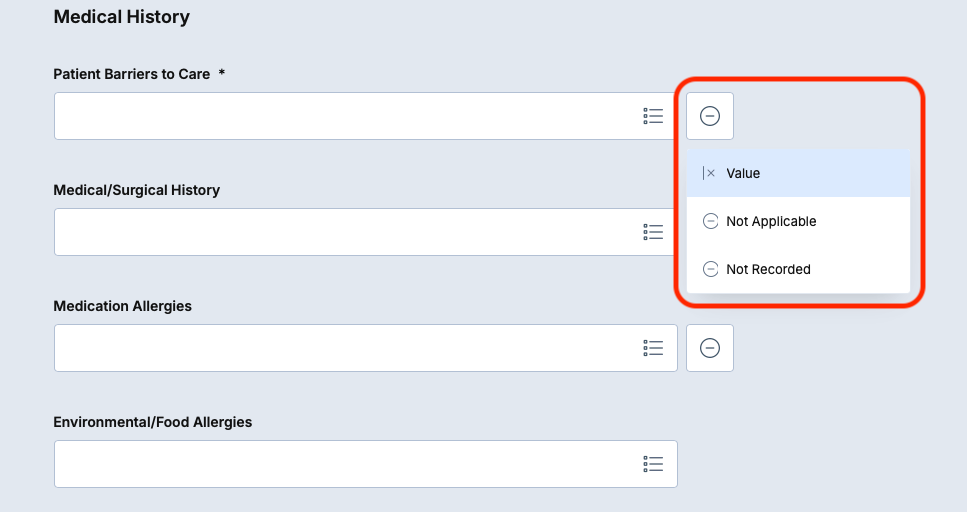The image size is (967, 512).
Task: Choose Not Recorded from the menu
Action: pos(768,269)
